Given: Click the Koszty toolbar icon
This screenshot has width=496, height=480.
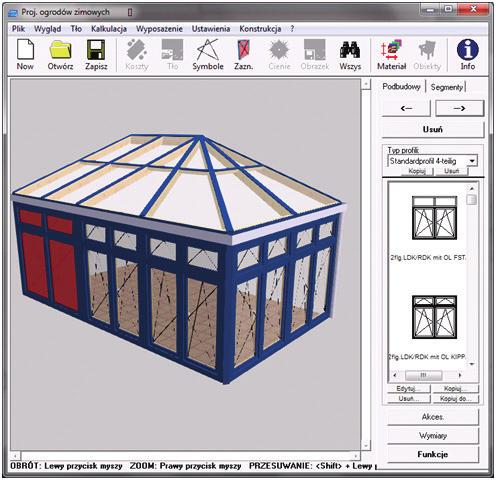Looking at the screenshot, I should [137, 54].
